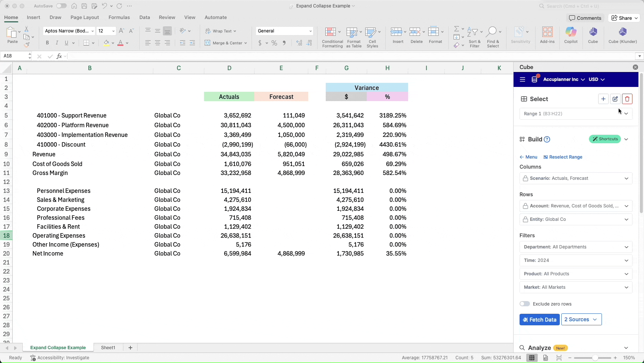
Task: Switch to the Sheet1 tab
Action: (108, 348)
